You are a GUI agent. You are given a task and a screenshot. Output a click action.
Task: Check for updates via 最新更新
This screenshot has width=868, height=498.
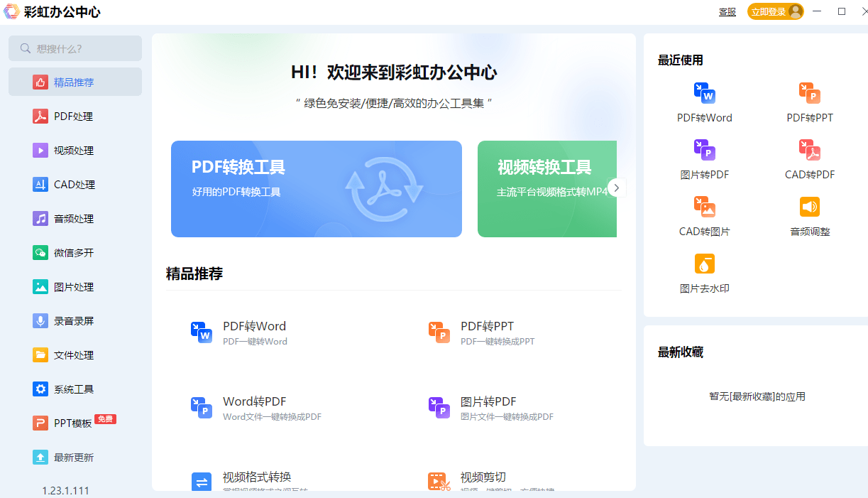pyautogui.click(x=75, y=457)
